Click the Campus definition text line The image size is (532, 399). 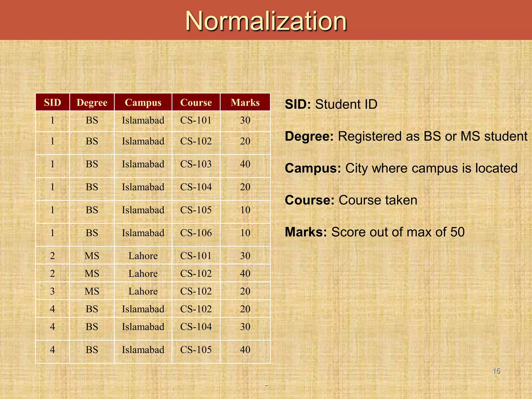click(x=401, y=168)
